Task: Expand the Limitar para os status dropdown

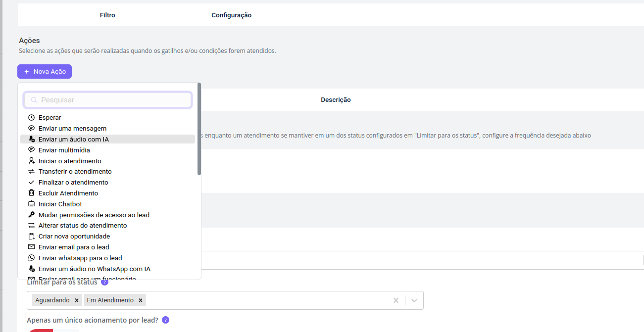Action: [x=414, y=300]
